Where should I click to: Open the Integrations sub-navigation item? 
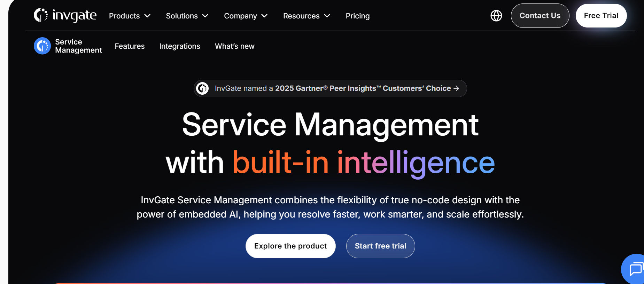180,46
